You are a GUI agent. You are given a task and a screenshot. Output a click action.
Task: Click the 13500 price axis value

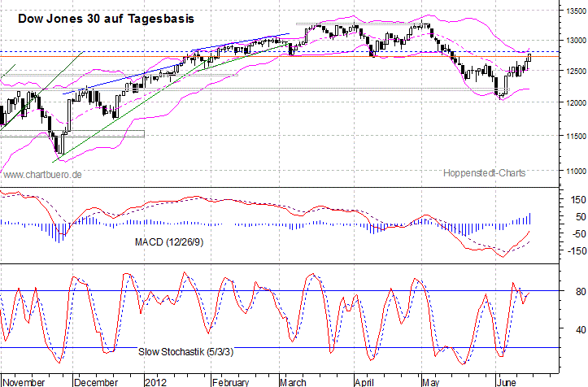tap(576, 11)
